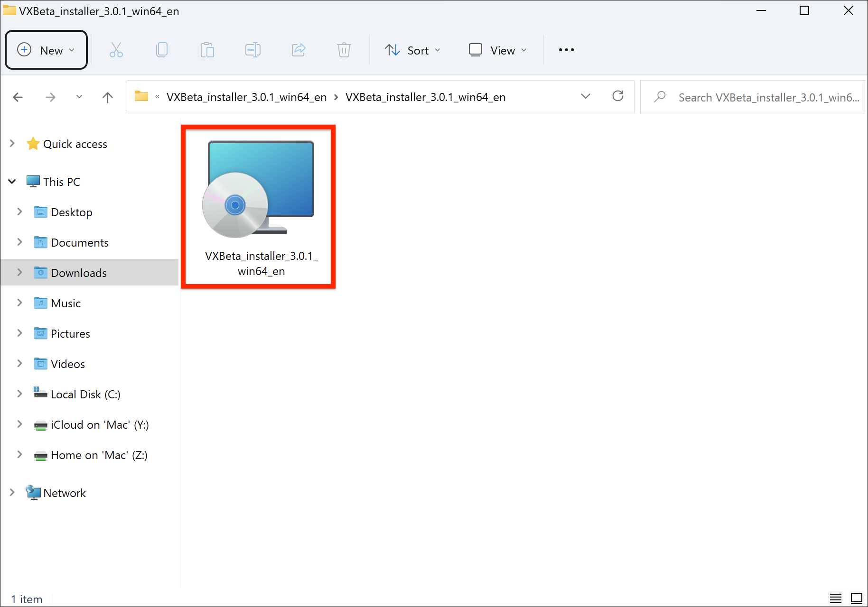
Task: Click the Refresh icon in the address bar
Action: pos(618,96)
